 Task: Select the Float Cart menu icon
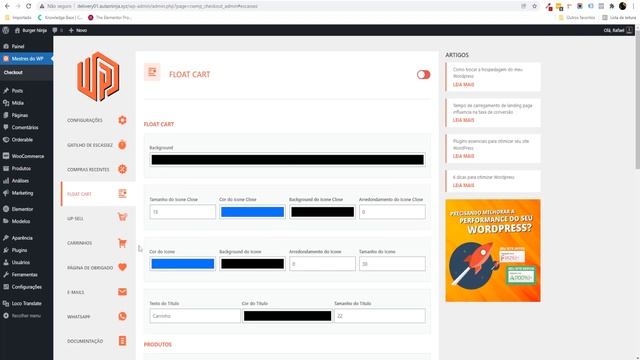click(x=122, y=193)
